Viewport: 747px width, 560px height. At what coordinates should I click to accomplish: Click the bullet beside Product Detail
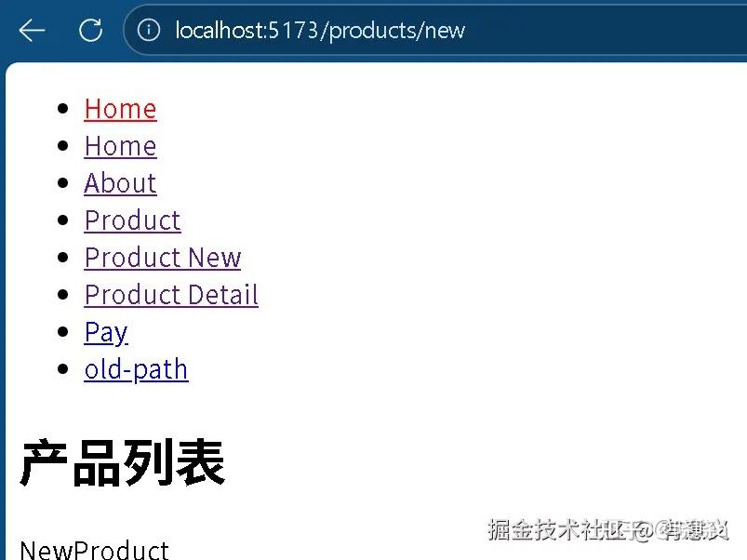pos(63,294)
